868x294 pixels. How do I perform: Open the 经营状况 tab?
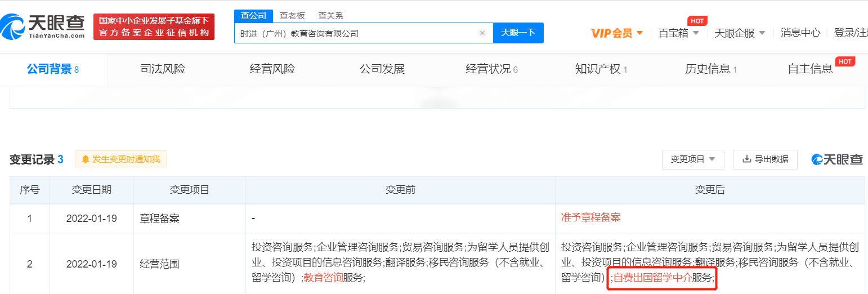[491, 69]
